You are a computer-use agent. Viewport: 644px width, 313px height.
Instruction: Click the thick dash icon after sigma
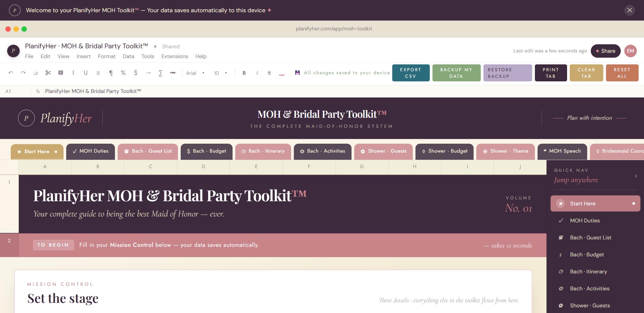pos(173,73)
